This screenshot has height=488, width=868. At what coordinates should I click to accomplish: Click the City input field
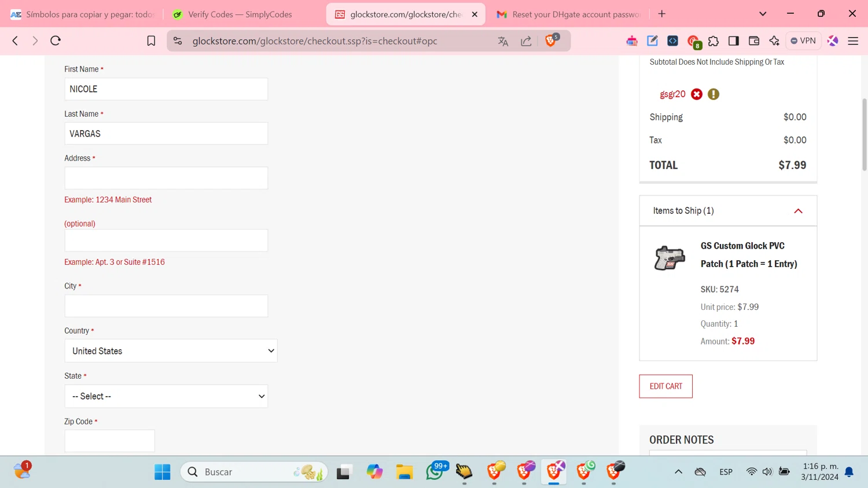point(166,306)
